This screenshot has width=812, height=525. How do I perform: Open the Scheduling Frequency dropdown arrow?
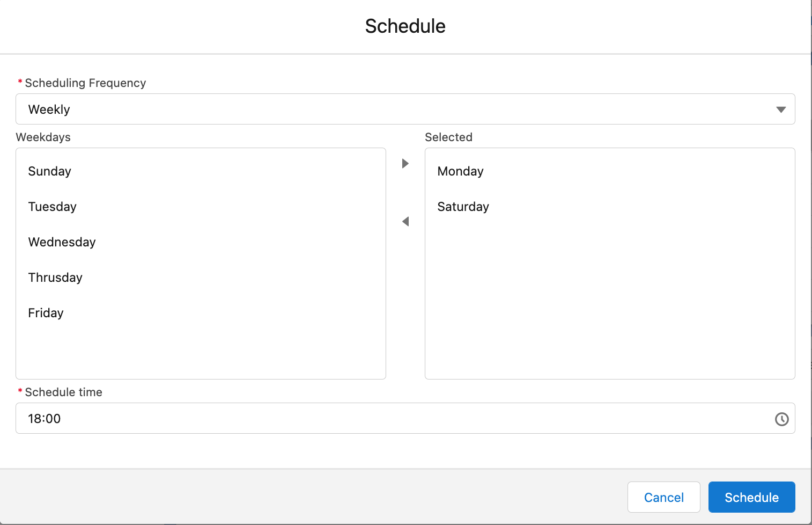(x=780, y=110)
